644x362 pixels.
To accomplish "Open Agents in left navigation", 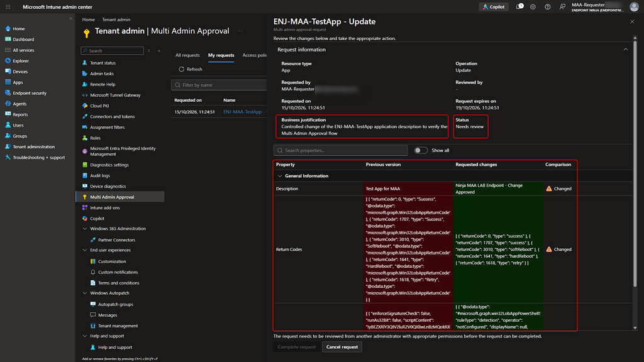I will 19,104.
